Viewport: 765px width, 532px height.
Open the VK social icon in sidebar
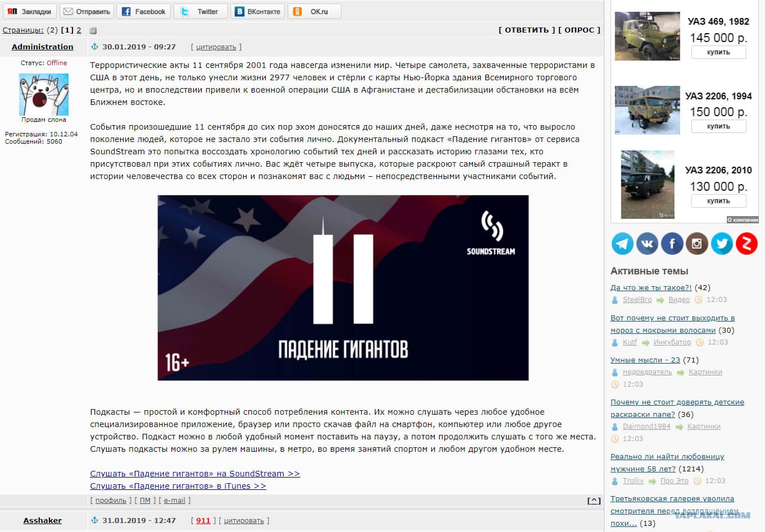click(647, 244)
